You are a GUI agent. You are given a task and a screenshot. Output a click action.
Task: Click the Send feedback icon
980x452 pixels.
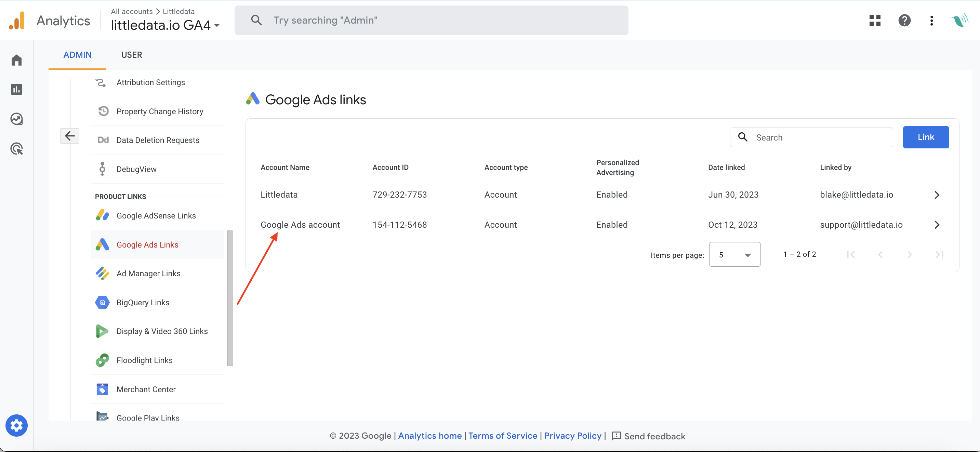point(616,436)
